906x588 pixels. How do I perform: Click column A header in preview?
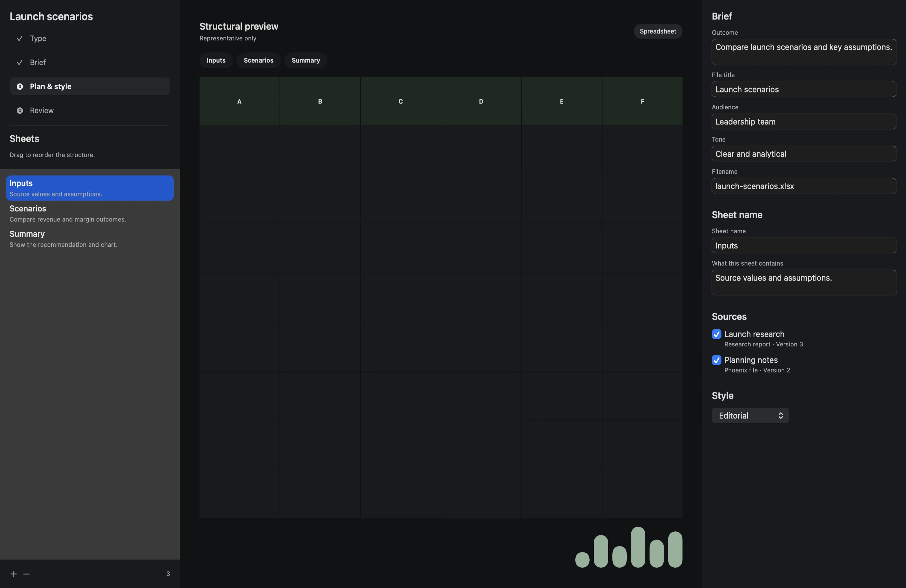[239, 101]
